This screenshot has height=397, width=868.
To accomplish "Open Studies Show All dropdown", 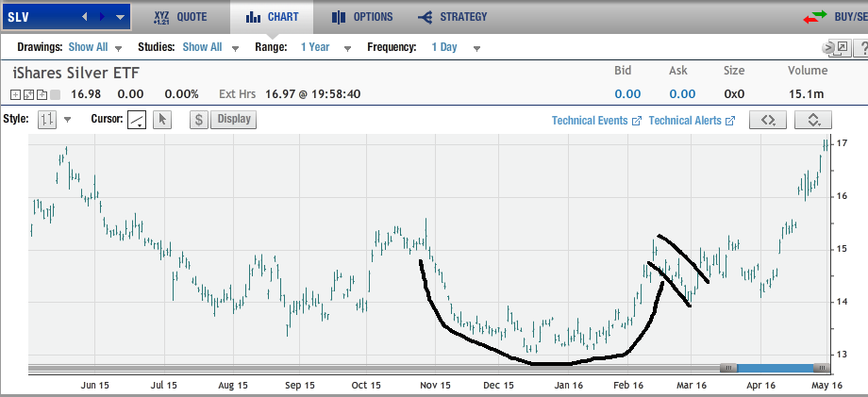I will pyautogui.click(x=210, y=47).
